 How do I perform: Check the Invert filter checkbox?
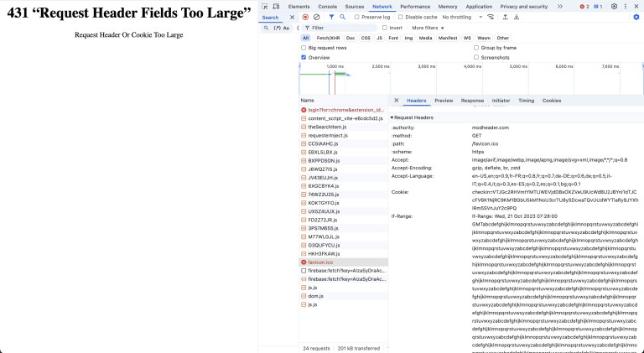(x=384, y=28)
